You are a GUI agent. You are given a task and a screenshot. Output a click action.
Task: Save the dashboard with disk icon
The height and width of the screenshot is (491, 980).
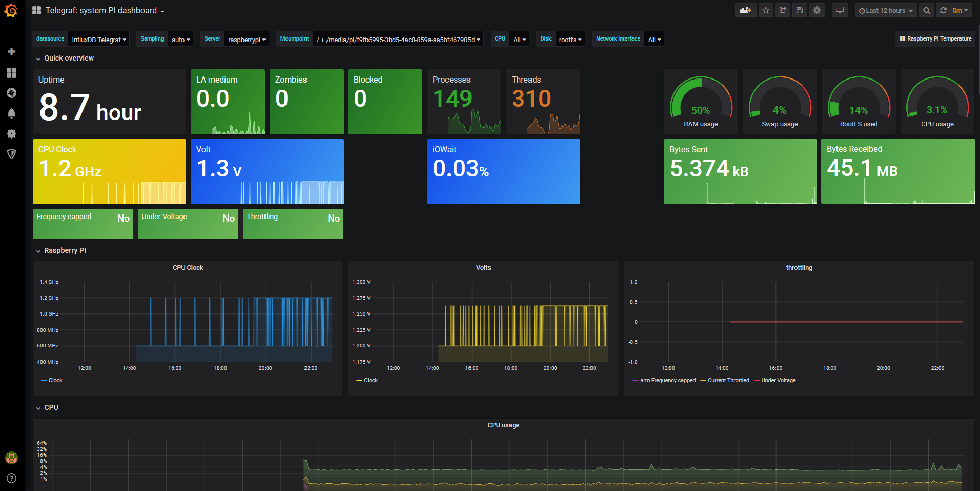(x=800, y=10)
